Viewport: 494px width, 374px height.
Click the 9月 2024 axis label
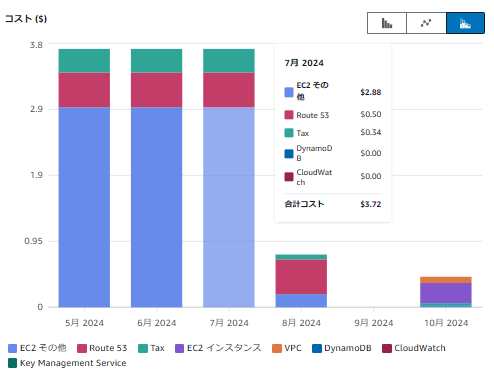(x=374, y=323)
